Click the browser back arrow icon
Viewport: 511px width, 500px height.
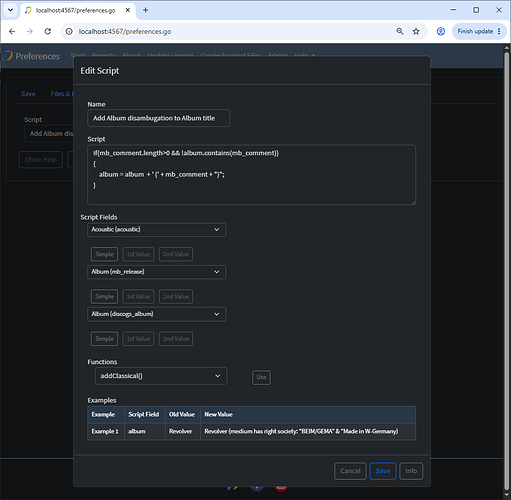tap(12, 31)
